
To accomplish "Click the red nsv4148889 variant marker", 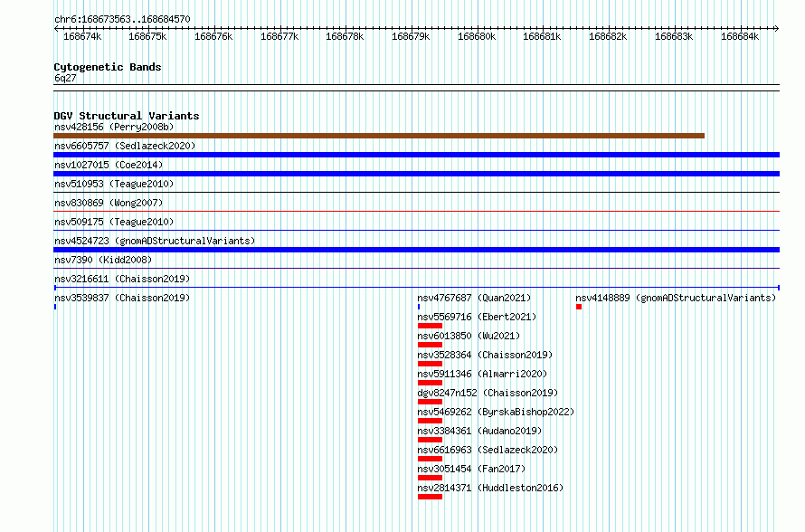I will point(579,307).
